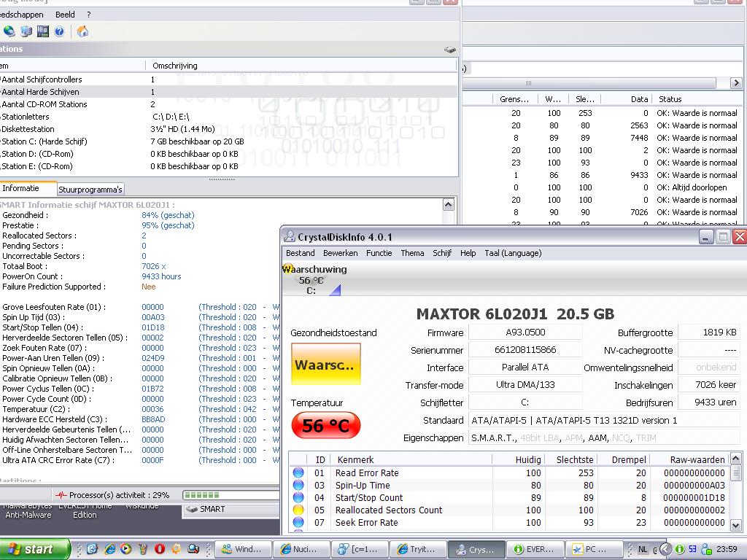Click the blue help question mark icon
The height and width of the screenshot is (560, 747).
click(59, 31)
